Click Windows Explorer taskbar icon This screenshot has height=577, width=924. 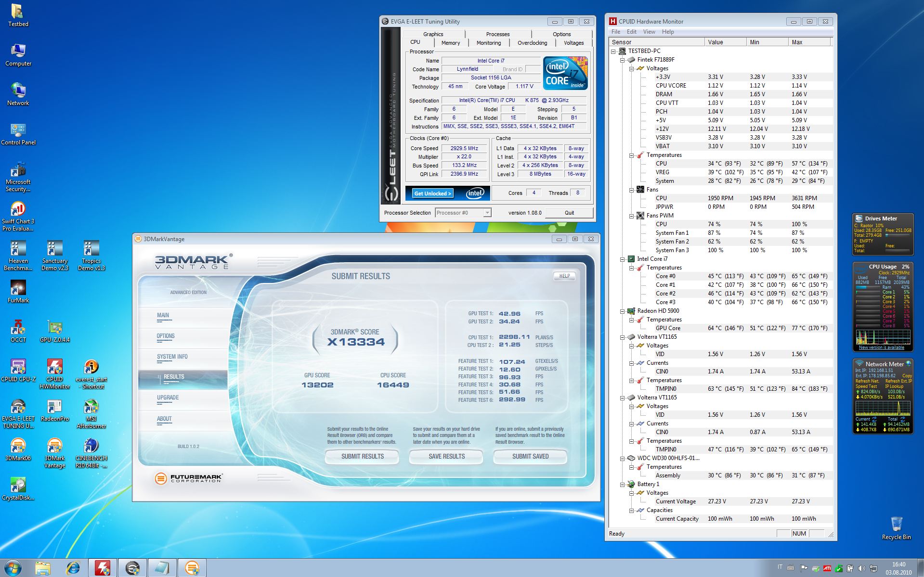[43, 568]
